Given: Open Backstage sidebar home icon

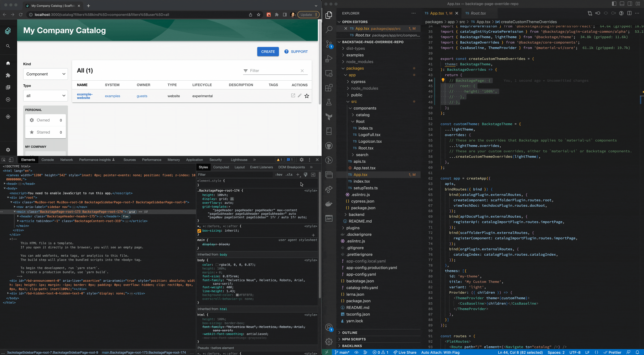Looking at the screenshot, I should coord(8,63).
